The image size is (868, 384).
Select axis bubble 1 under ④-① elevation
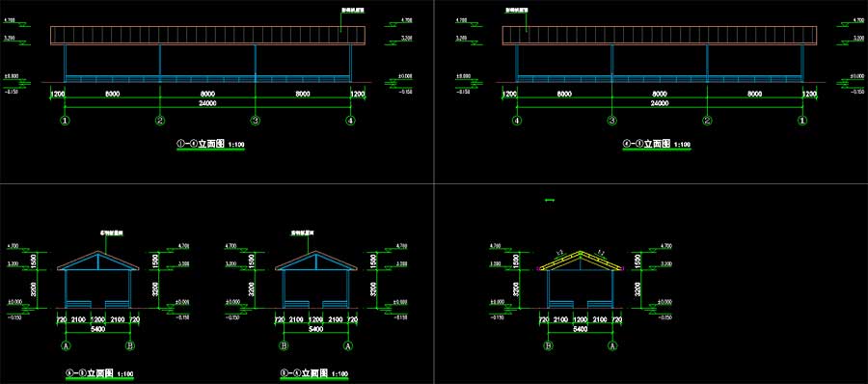[x=801, y=121]
